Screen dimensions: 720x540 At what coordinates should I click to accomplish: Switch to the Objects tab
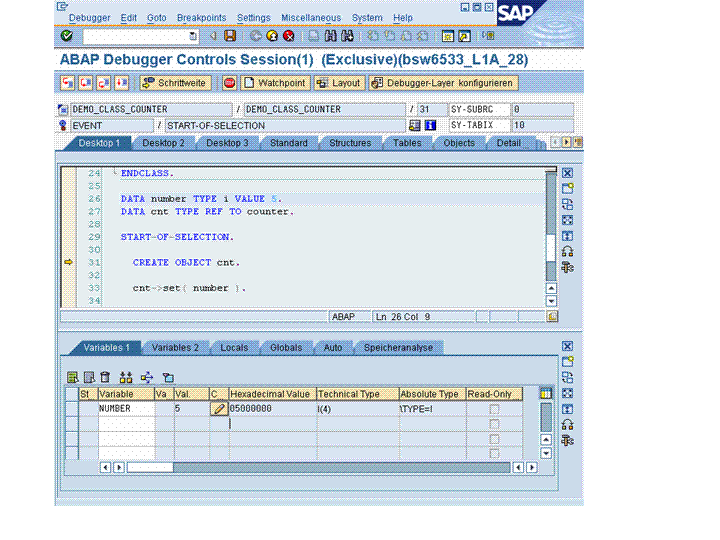[459, 143]
